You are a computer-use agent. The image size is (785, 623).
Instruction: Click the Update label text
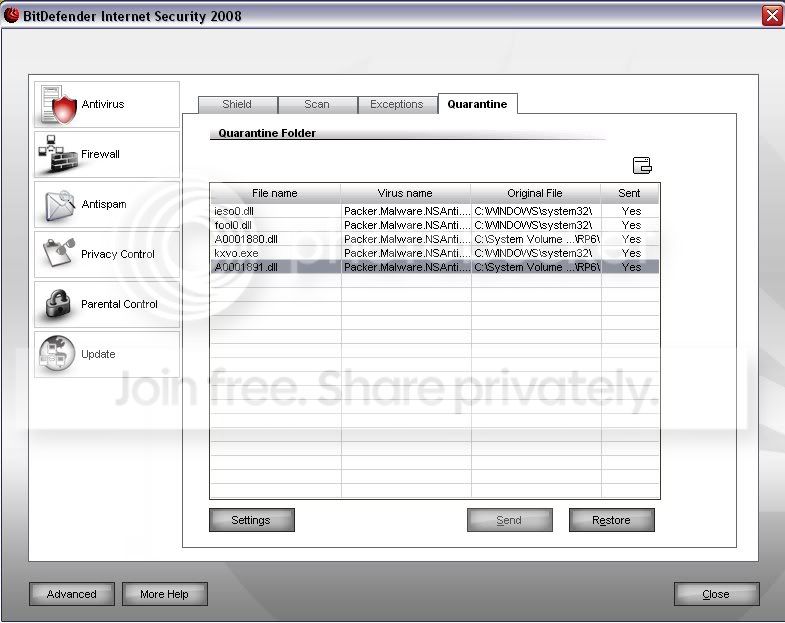(x=98, y=354)
